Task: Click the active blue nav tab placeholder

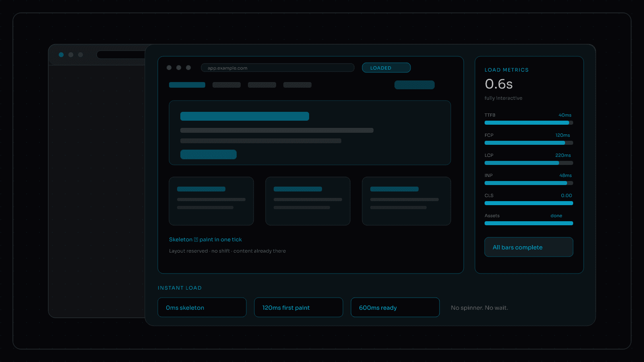Action: point(187,85)
